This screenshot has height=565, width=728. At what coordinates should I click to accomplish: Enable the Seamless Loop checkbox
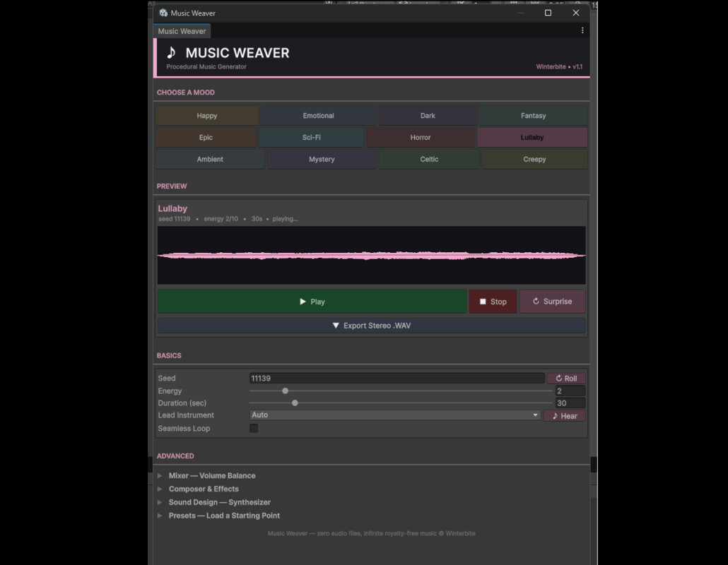[254, 428]
